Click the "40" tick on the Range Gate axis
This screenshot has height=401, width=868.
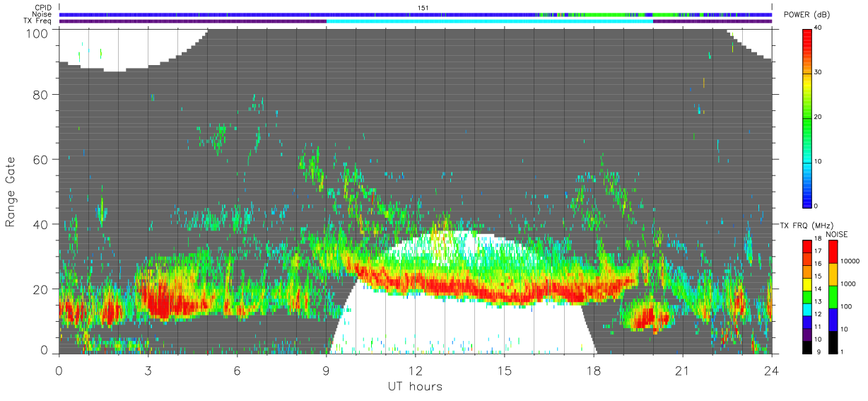pos(42,224)
